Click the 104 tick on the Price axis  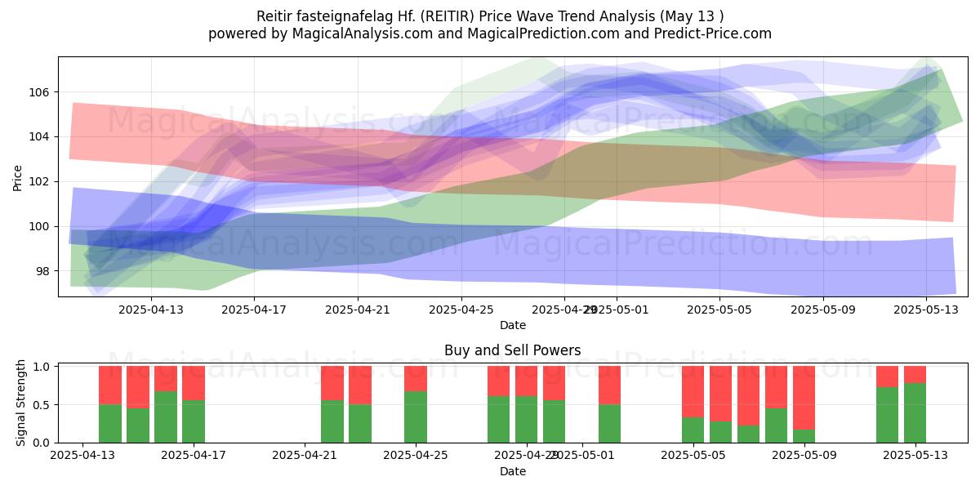[39, 136]
